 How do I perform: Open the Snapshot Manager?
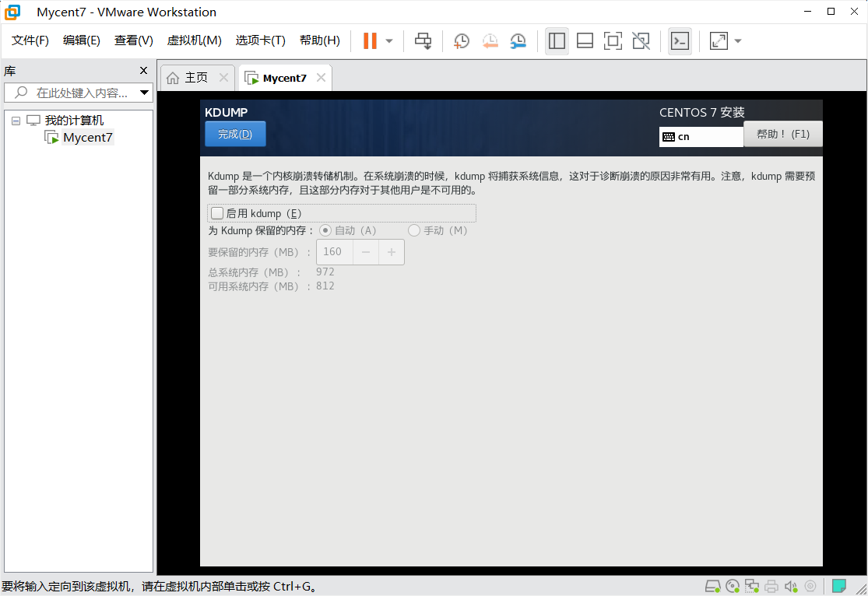click(x=518, y=40)
